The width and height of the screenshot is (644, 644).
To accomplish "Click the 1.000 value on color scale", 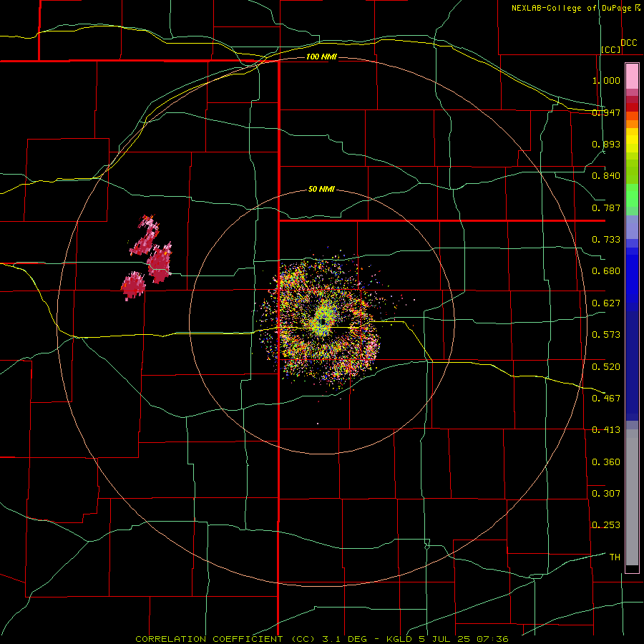I will (x=606, y=80).
